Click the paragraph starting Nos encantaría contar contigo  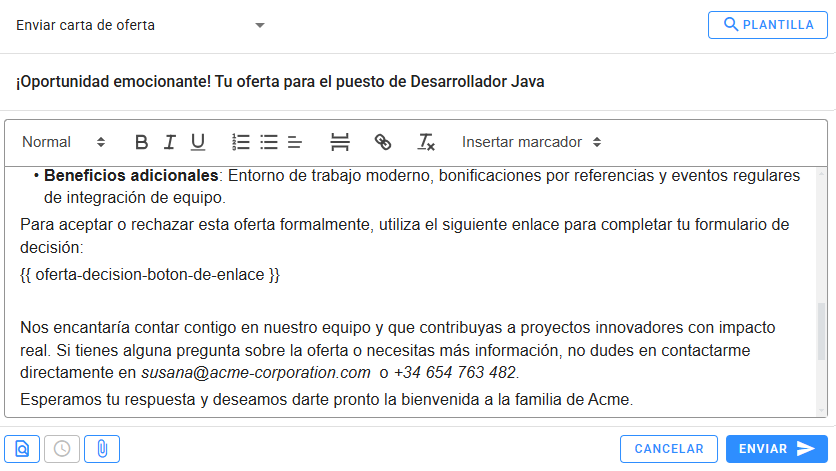(x=398, y=350)
